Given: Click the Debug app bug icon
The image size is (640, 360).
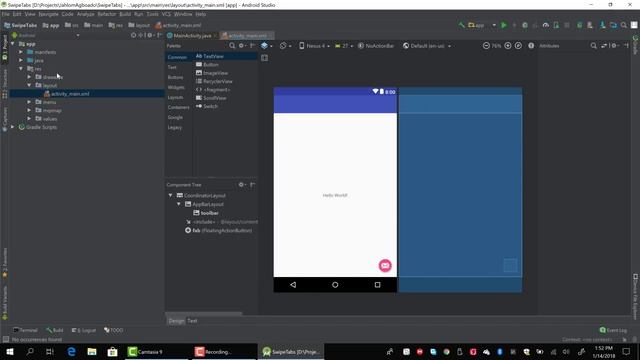Looking at the screenshot, I should 525,25.
